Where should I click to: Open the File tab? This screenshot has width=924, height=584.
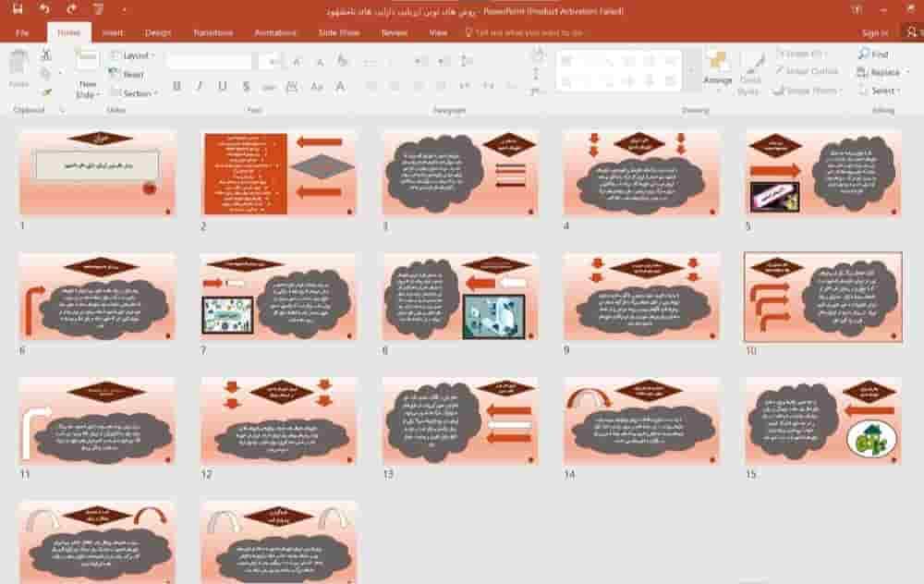22,33
